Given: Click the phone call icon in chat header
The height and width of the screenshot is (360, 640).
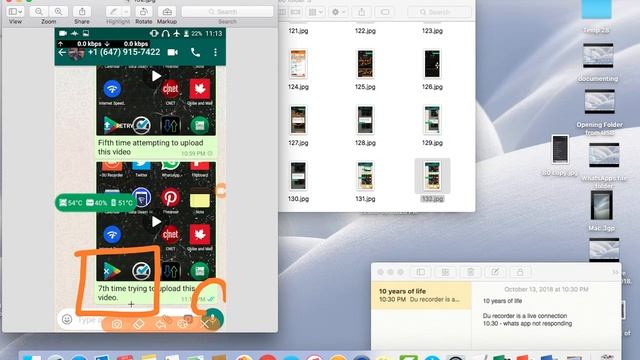Looking at the screenshot, I should tap(196, 52).
